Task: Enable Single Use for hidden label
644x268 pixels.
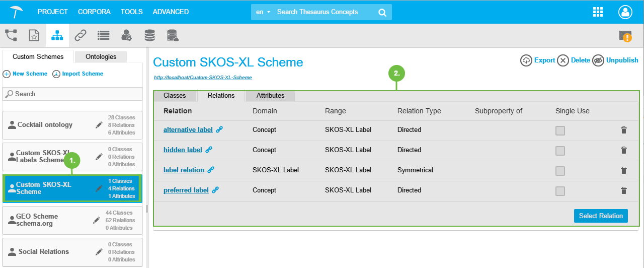Action: pyautogui.click(x=560, y=151)
